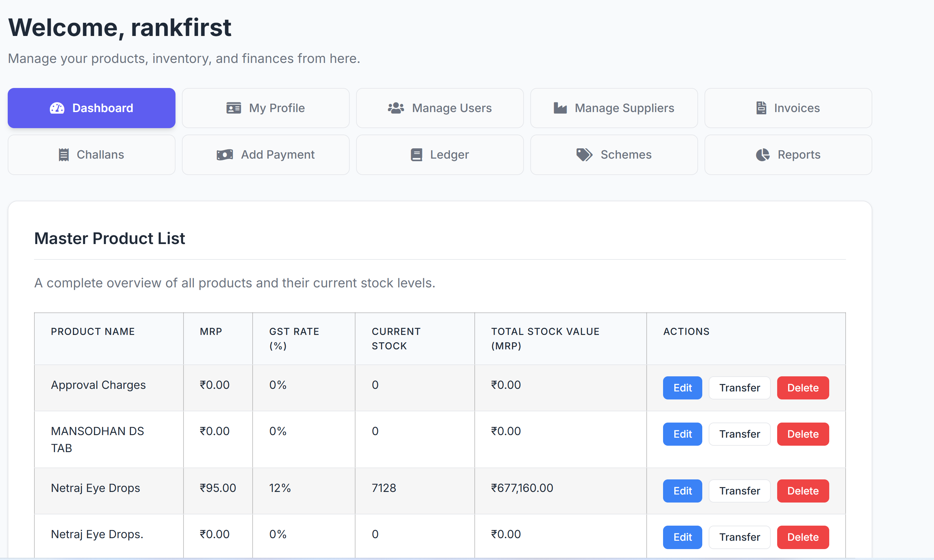This screenshot has height=560, width=934.
Task: Click the Add Payment cash icon
Action: 225,155
